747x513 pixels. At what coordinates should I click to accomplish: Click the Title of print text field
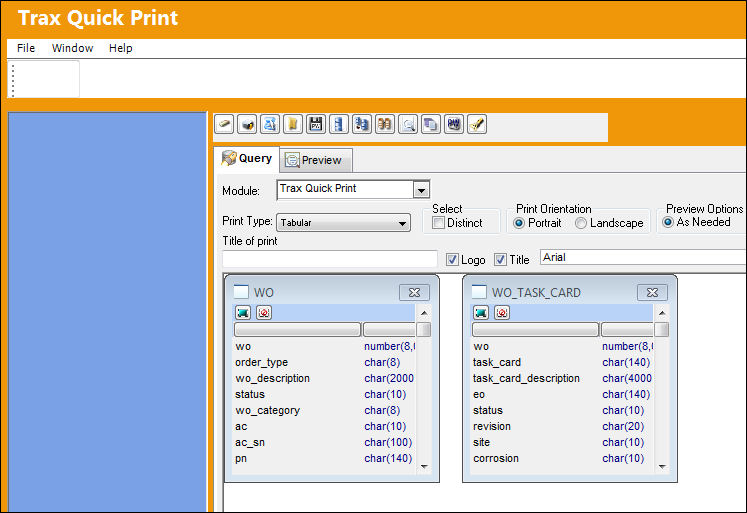(329, 259)
